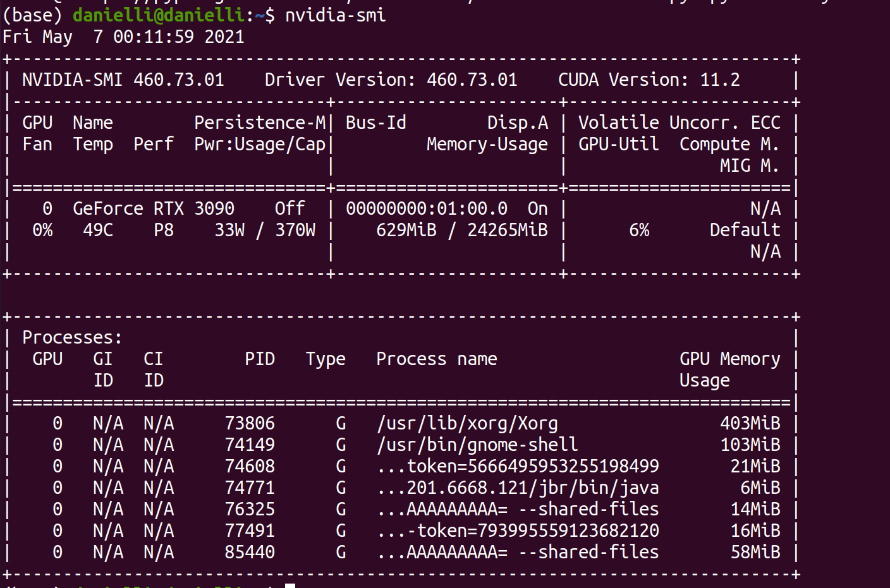Image resolution: width=890 pixels, height=588 pixels.
Task: Click the P8 performance state
Action: pyautogui.click(x=164, y=230)
